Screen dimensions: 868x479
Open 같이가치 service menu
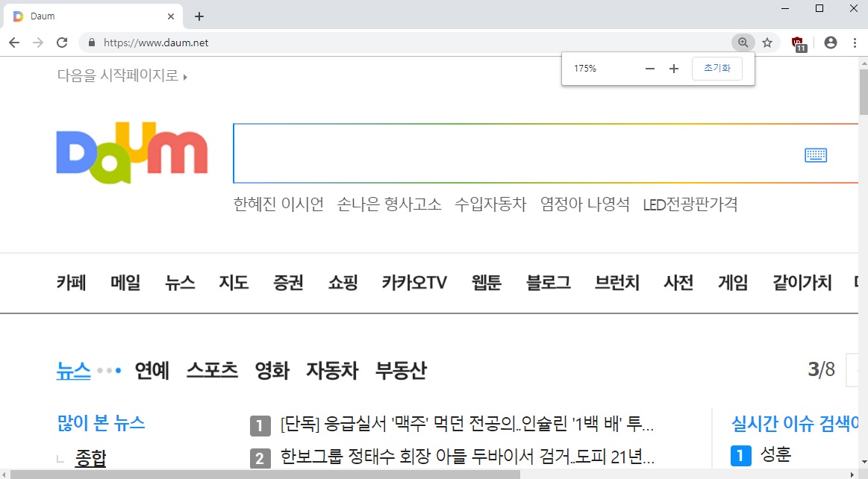click(x=802, y=283)
